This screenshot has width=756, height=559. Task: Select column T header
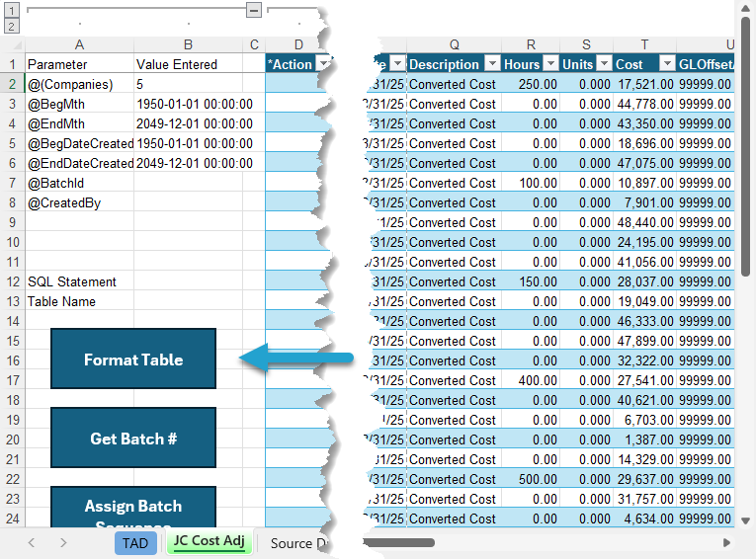pos(644,44)
